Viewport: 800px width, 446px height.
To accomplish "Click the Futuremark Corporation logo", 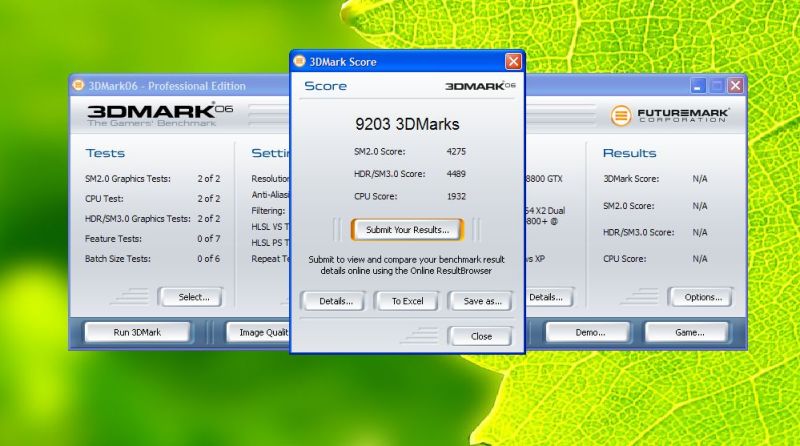I will pos(670,115).
